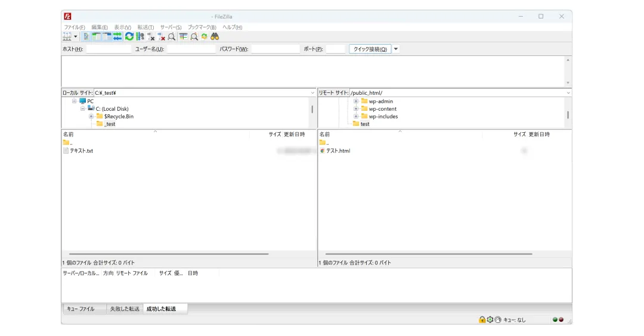The image size is (644, 336).
Task: Switch to the 失敗した転送 tab
Action: [x=125, y=309]
